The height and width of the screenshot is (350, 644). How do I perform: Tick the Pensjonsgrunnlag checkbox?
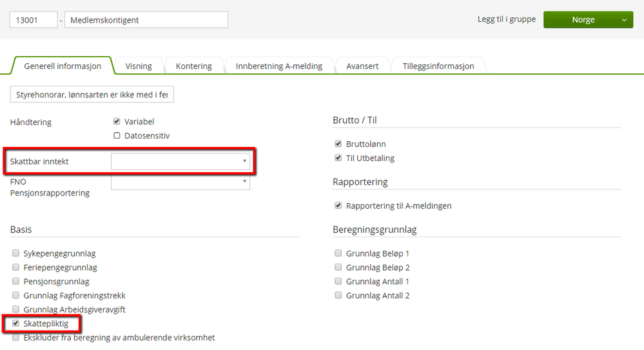[15, 281]
